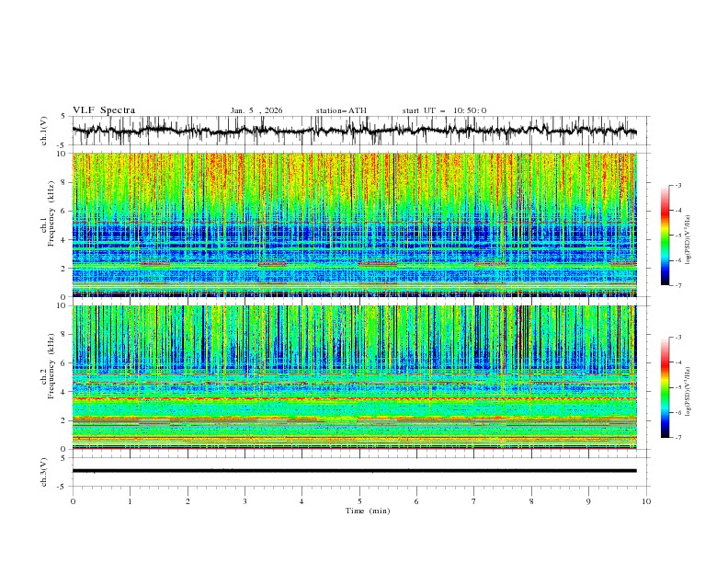Click the ch.1 PSD color bar
This screenshot has height=563, width=728.
click(x=665, y=236)
